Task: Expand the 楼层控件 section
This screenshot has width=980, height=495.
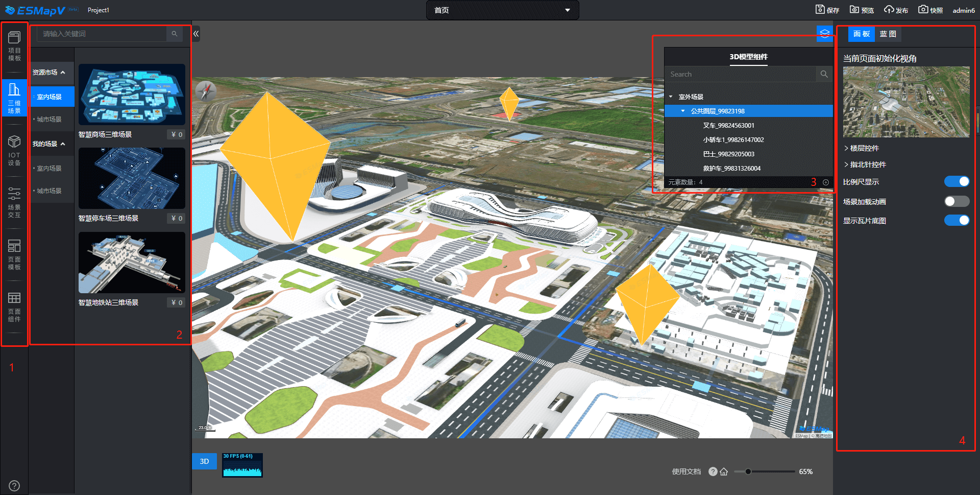Action: click(x=864, y=148)
